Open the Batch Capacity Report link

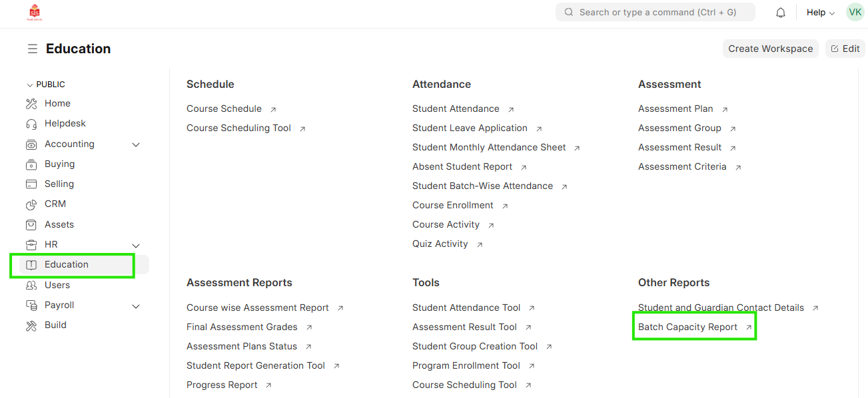pos(687,327)
